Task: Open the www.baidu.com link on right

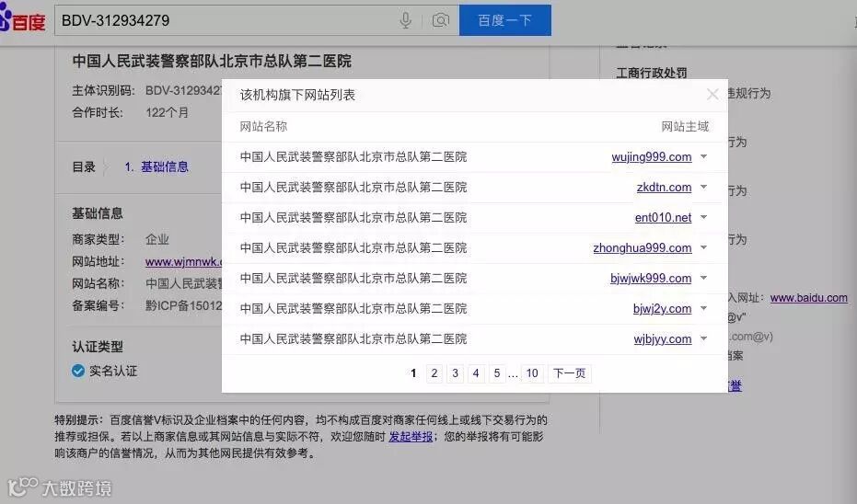Action: click(809, 298)
